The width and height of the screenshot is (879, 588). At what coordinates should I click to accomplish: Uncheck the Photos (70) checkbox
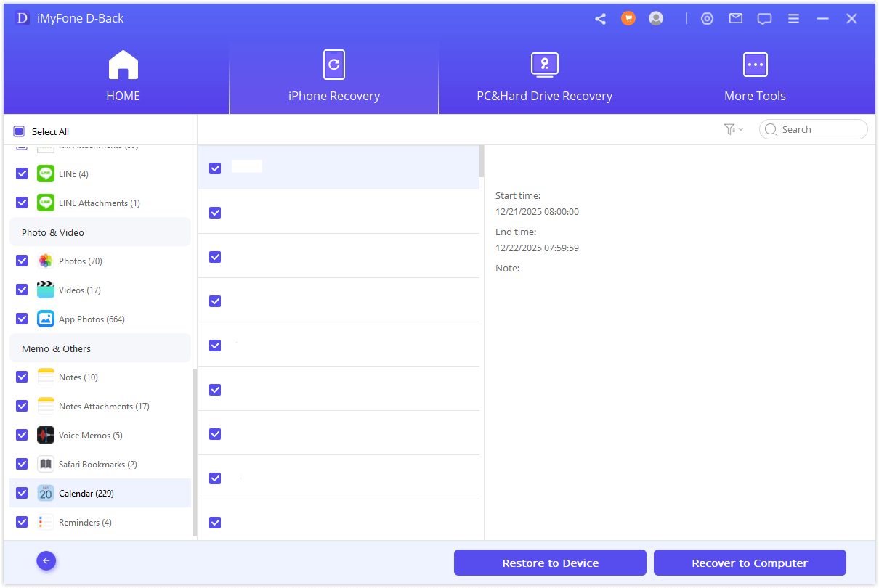(x=22, y=261)
